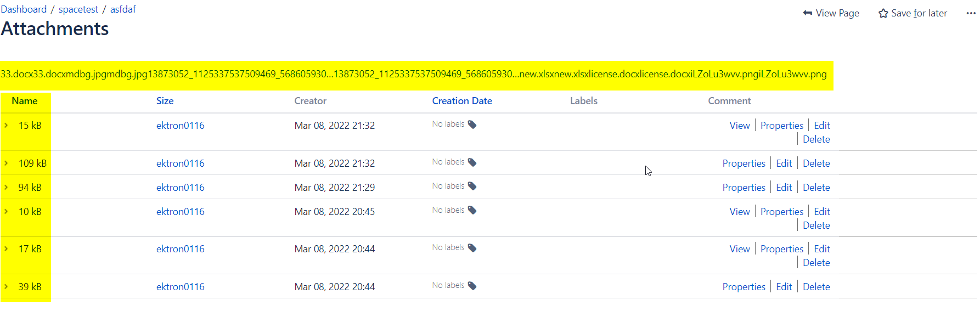The image size is (980, 311).
Task: Delete the 94 kB attachment
Action: 816,188
